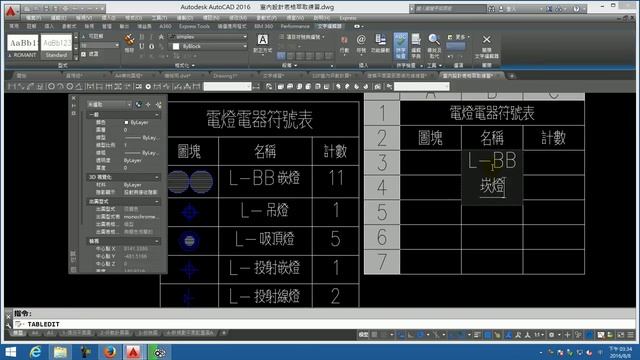Screen dimensions: 640x360
Task: Open dimension style dropdown in toolbar
Action: click(x=227, y=87)
